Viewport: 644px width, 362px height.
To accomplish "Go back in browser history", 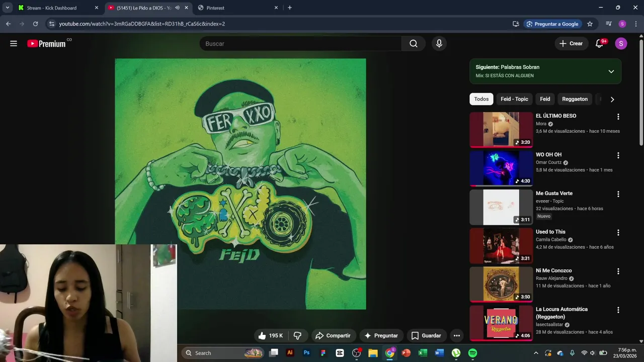I will (x=8, y=24).
